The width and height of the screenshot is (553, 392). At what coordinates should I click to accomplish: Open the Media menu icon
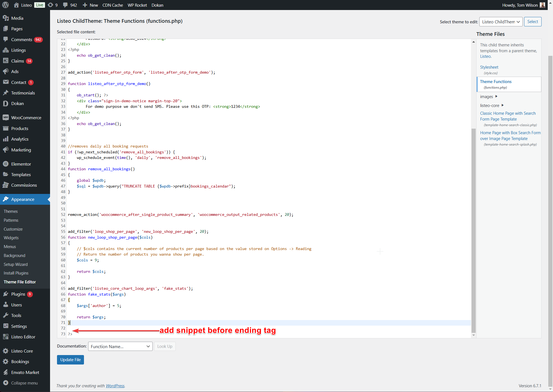tap(6, 18)
